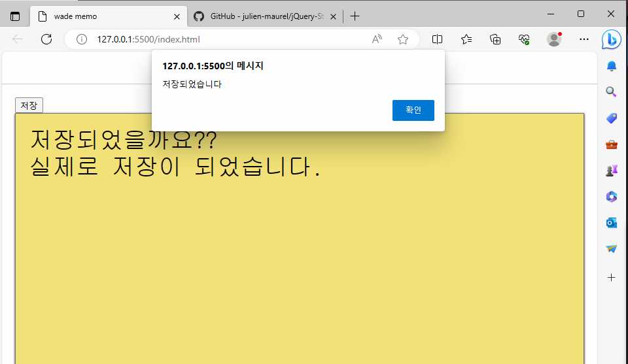Open the Favorites list
The image size is (628, 364).
pyautogui.click(x=466, y=39)
